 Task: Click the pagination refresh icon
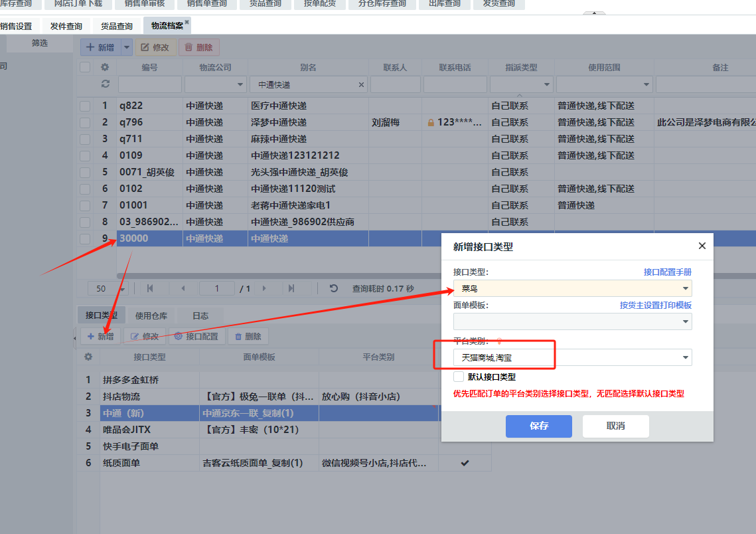(334, 288)
